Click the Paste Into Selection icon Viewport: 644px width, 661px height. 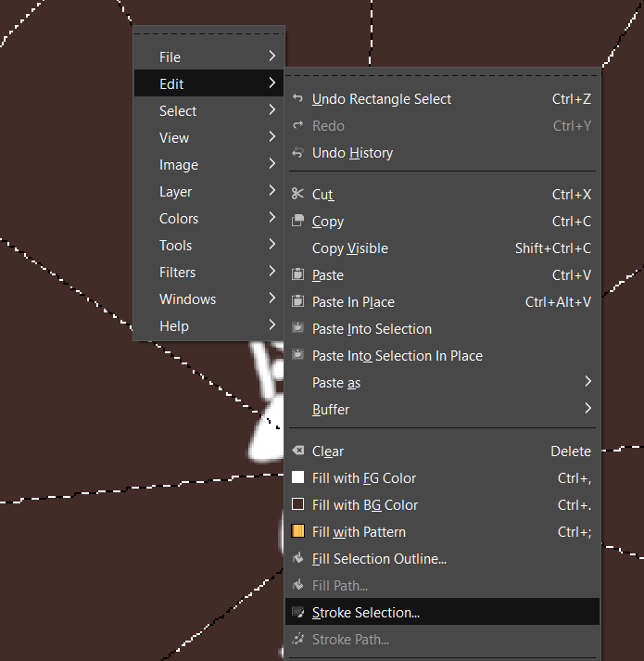click(297, 329)
